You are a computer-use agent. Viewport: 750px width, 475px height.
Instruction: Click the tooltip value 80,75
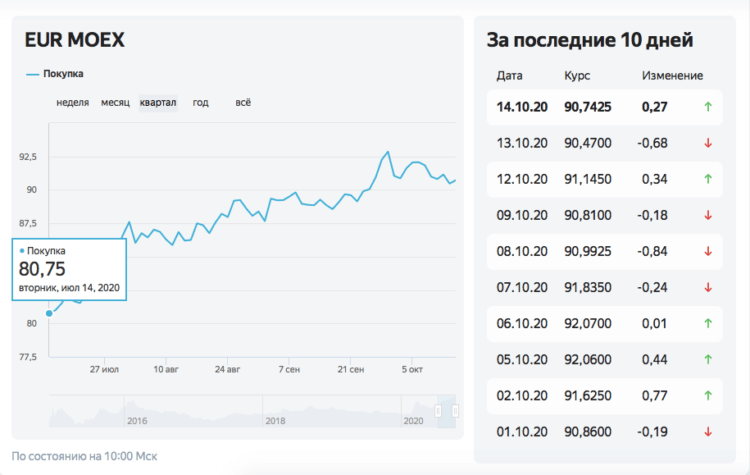pos(42,269)
